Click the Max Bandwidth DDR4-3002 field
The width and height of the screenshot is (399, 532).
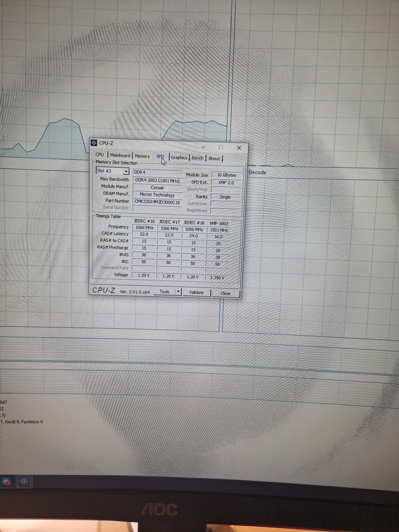[x=157, y=180]
